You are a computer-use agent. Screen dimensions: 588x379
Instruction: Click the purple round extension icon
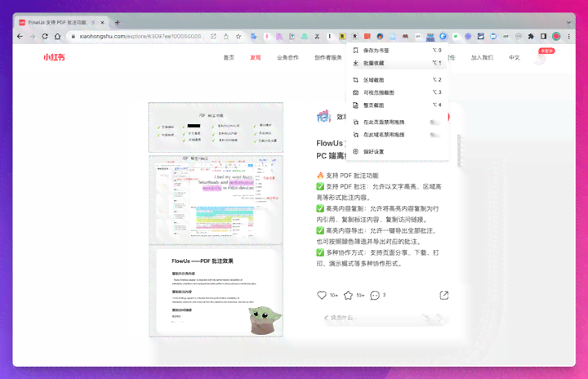click(468, 37)
